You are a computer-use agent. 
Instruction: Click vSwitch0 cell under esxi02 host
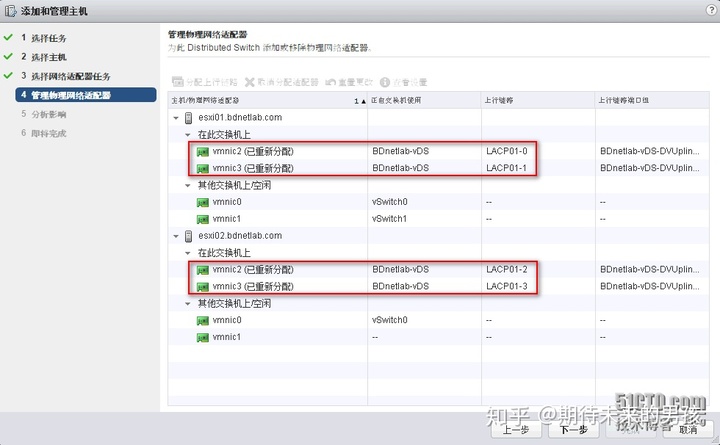tap(389, 320)
